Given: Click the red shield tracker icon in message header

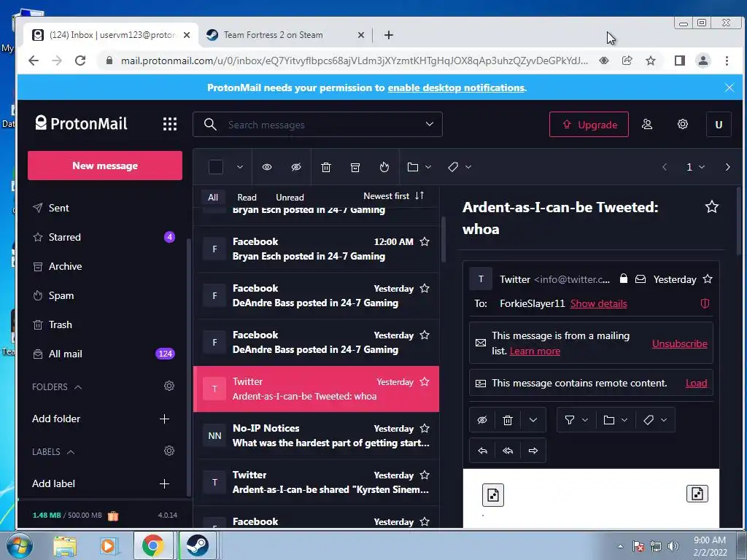Looking at the screenshot, I should [x=705, y=303].
